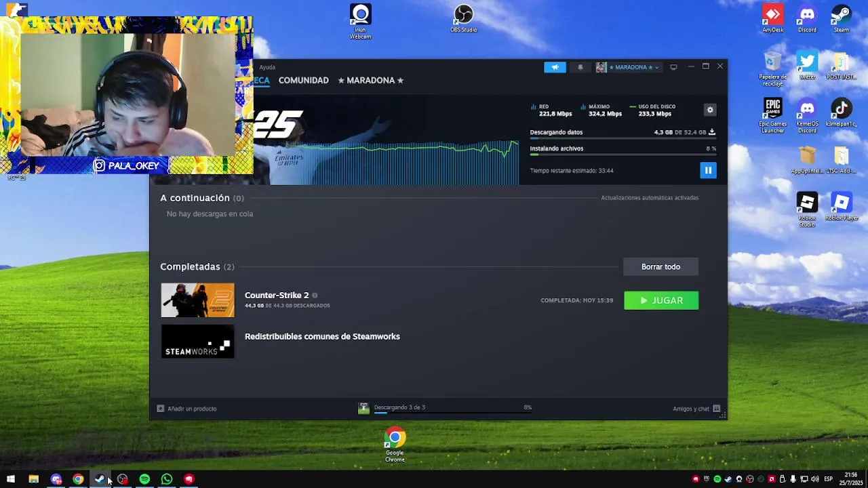Click Tiempo restante estimado: 33:44
This screenshot has height=488, width=868.
(572, 171)
